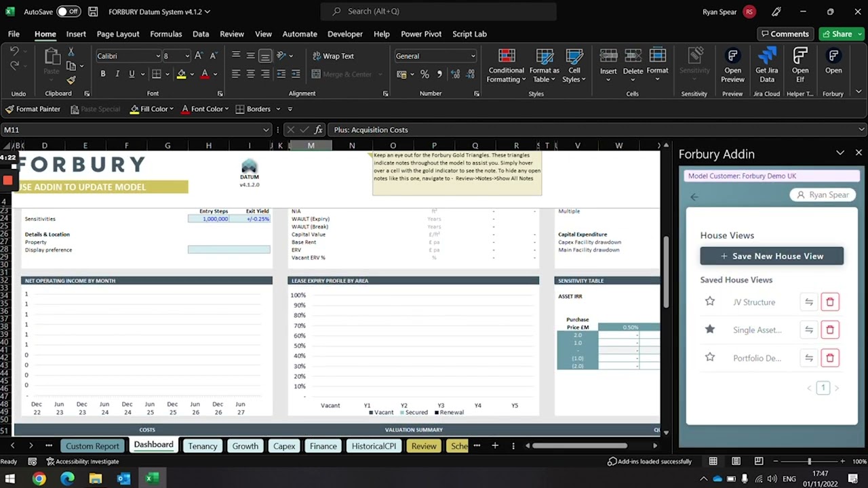Open Google Chrome from taskbar

39,479
